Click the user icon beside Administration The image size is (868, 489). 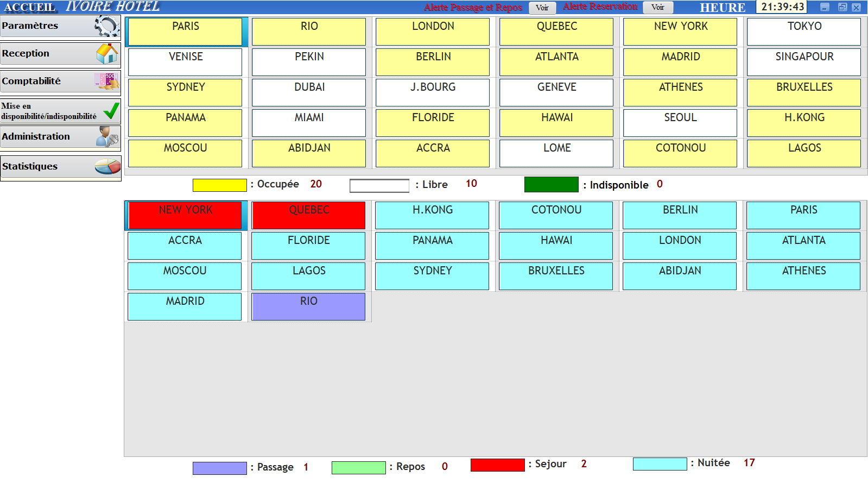tap(107, 137)
